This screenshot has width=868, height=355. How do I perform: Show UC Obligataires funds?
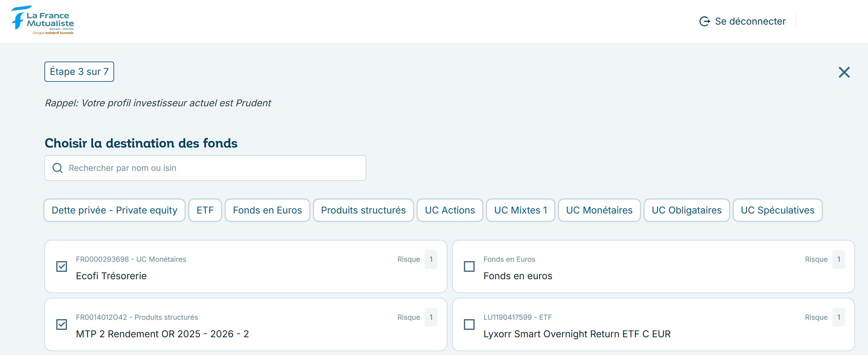[x=686, y=210]
